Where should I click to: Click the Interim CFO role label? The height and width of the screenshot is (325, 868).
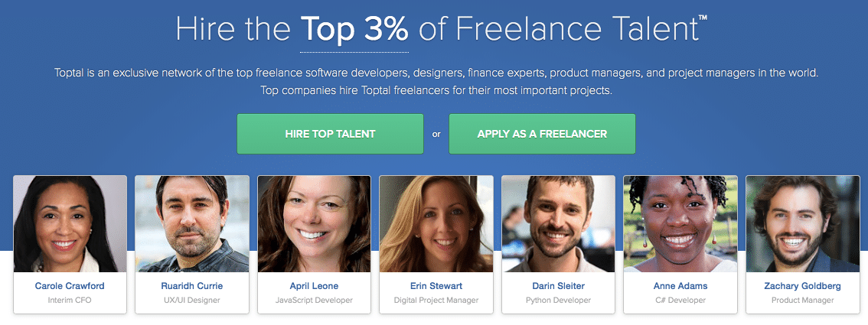(x=70, y=301)
